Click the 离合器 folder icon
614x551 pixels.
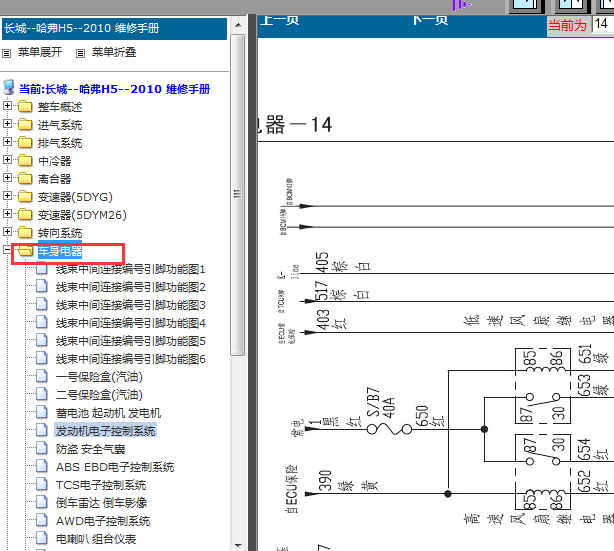[x=25, y=178]
